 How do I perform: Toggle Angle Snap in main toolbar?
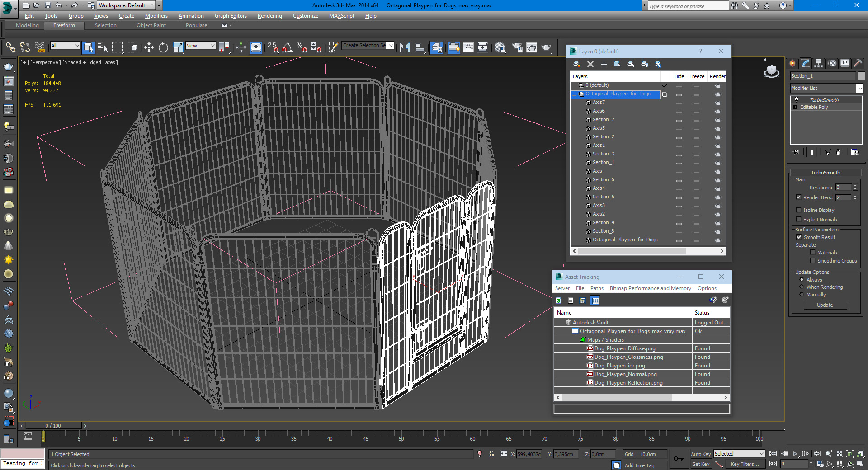coord(288,47)
